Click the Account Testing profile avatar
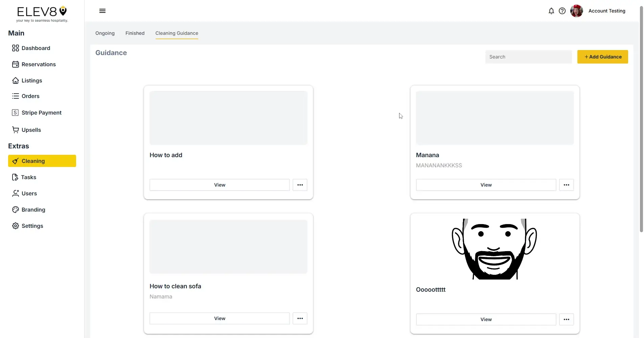The height and width of the screenshot is (338, 644). coord(576,11)
